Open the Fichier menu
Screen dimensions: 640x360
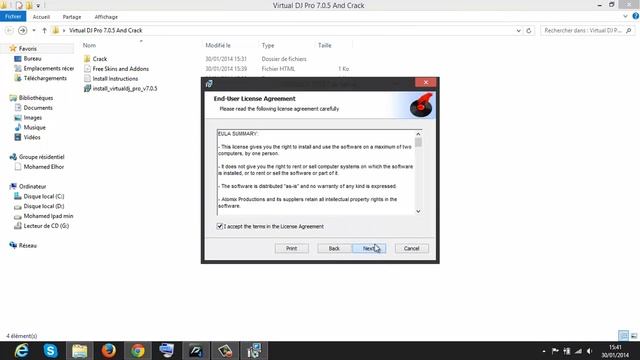pyautogui.click(x=13, y=17)
